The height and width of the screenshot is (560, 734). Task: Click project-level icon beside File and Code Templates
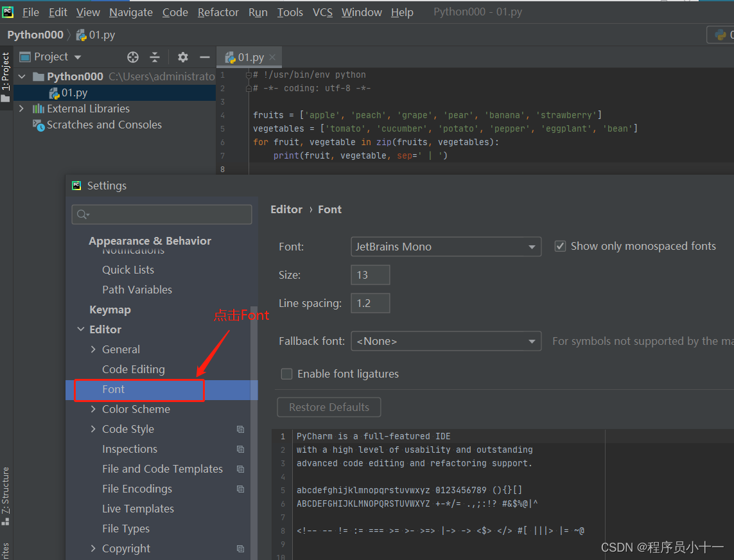[x=241, y=469]
